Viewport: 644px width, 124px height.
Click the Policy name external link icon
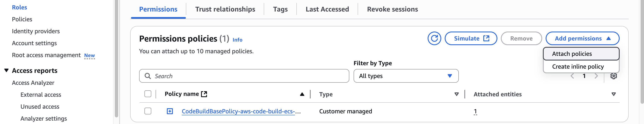point(204,94)
